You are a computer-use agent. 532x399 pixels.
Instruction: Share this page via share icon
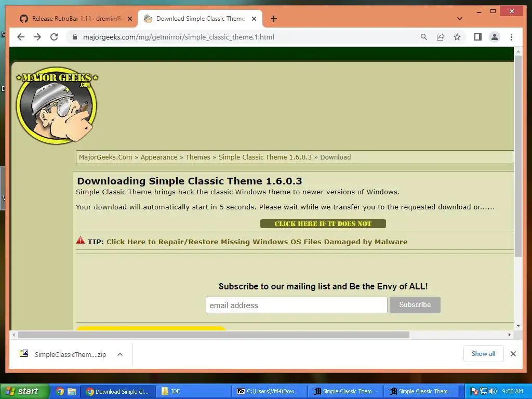pos(441,37)
